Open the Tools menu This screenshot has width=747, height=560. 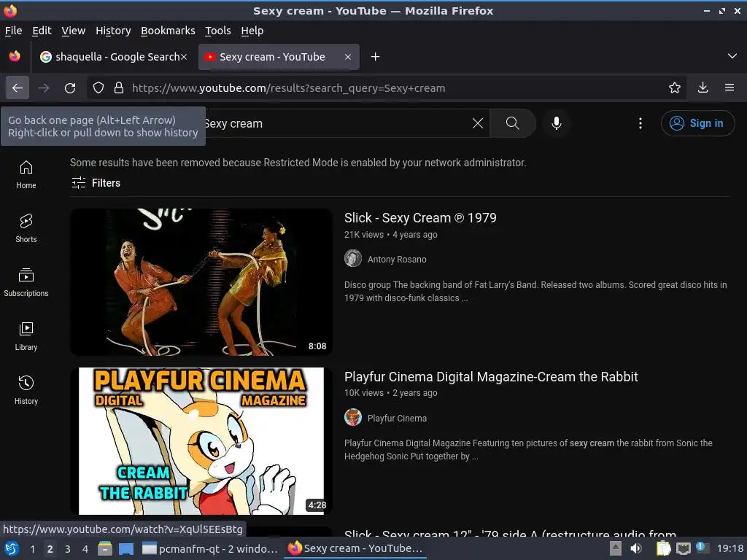(217, 31)
